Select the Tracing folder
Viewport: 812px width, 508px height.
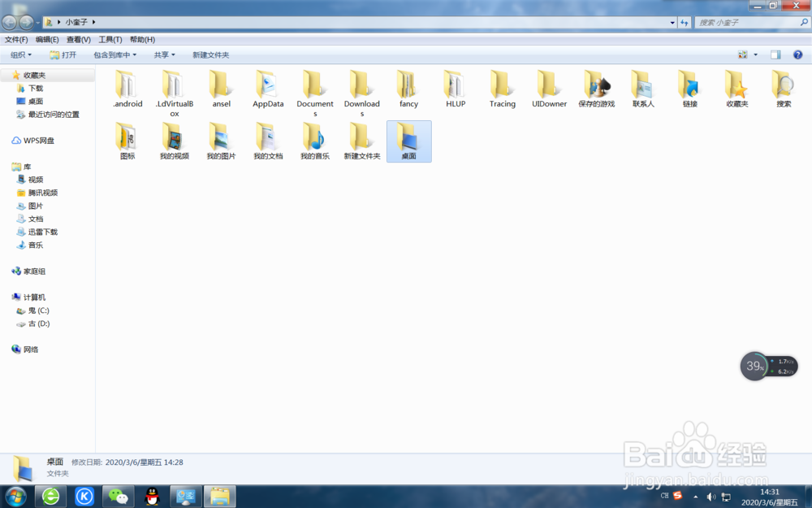click(503, 89)
